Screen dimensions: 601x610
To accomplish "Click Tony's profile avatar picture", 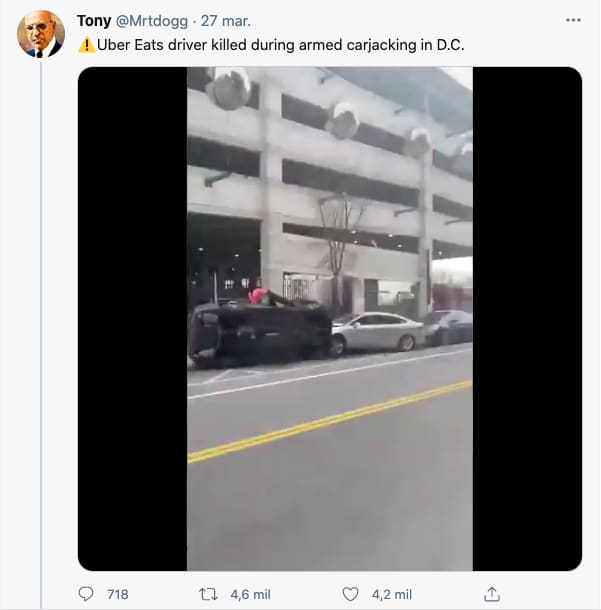I will (41, 34).
